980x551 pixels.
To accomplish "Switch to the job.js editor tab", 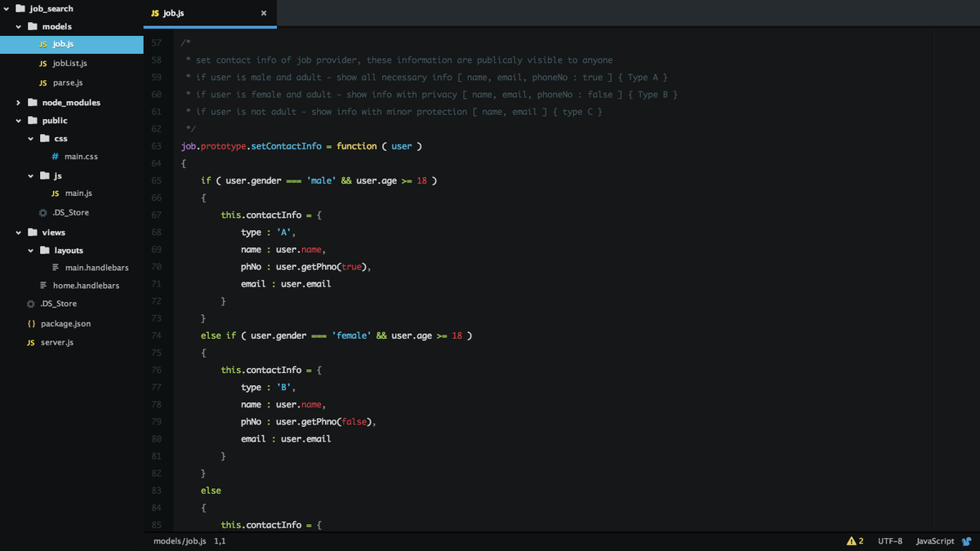I will tap(210, 13).
